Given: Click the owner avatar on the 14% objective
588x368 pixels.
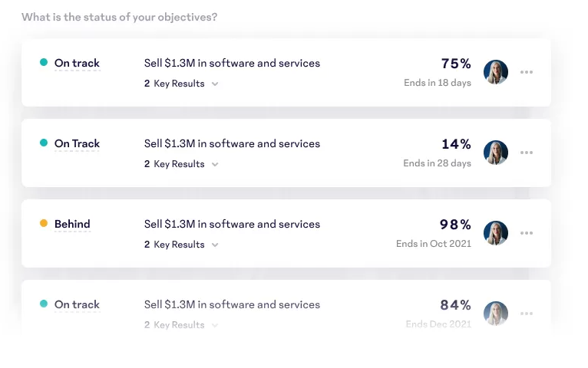Looking at the screenshot, I should pyautogui.click(x=496, y=153).
